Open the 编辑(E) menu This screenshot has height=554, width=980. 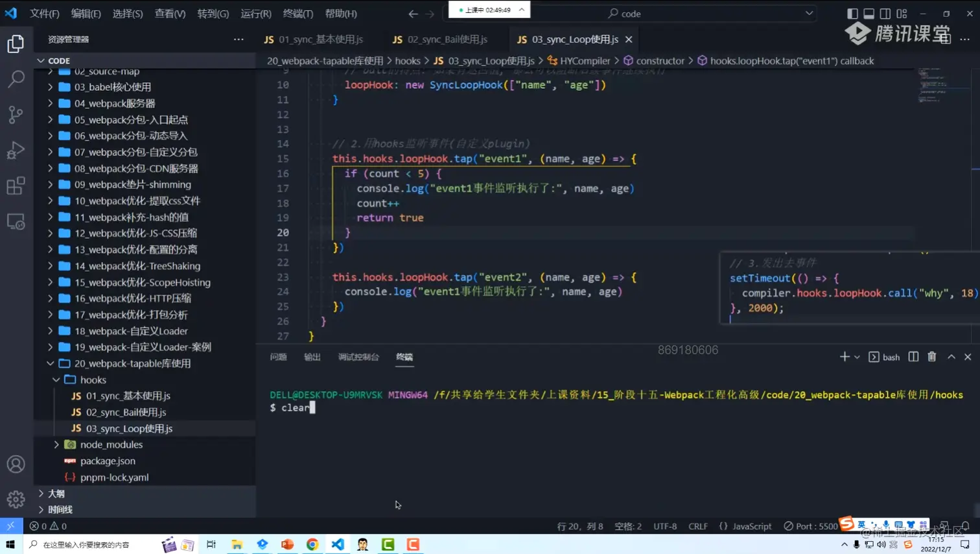(x=86, y=14)
